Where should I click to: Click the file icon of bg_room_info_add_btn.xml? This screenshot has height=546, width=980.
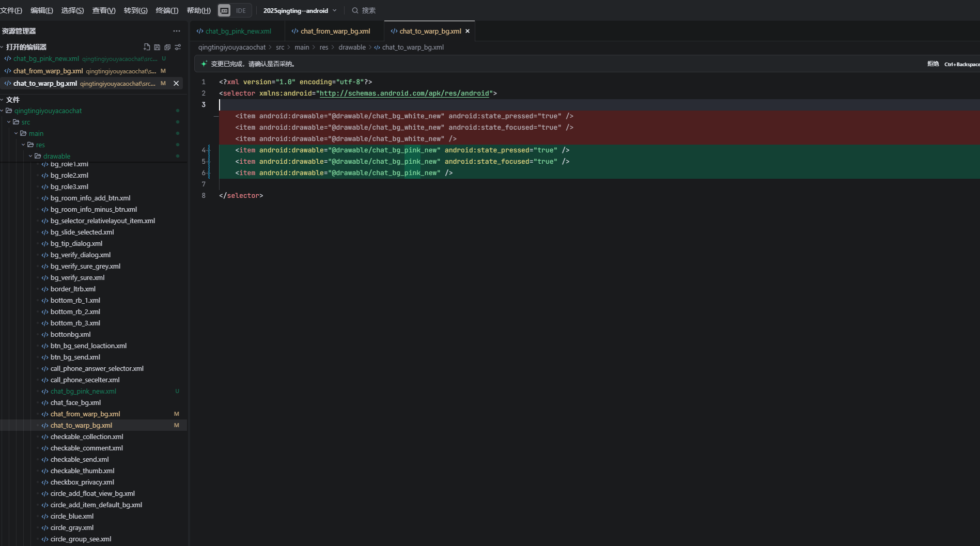coord(45,198)
